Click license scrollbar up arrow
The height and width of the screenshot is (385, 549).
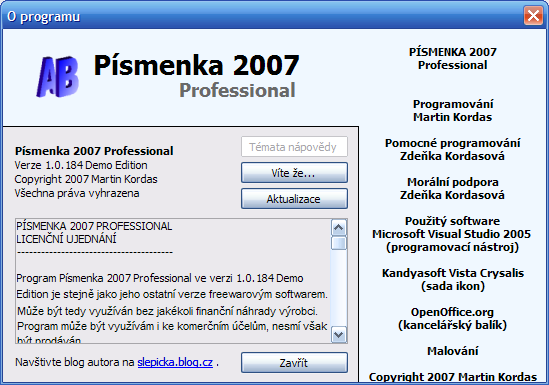(x=339, y=228)
